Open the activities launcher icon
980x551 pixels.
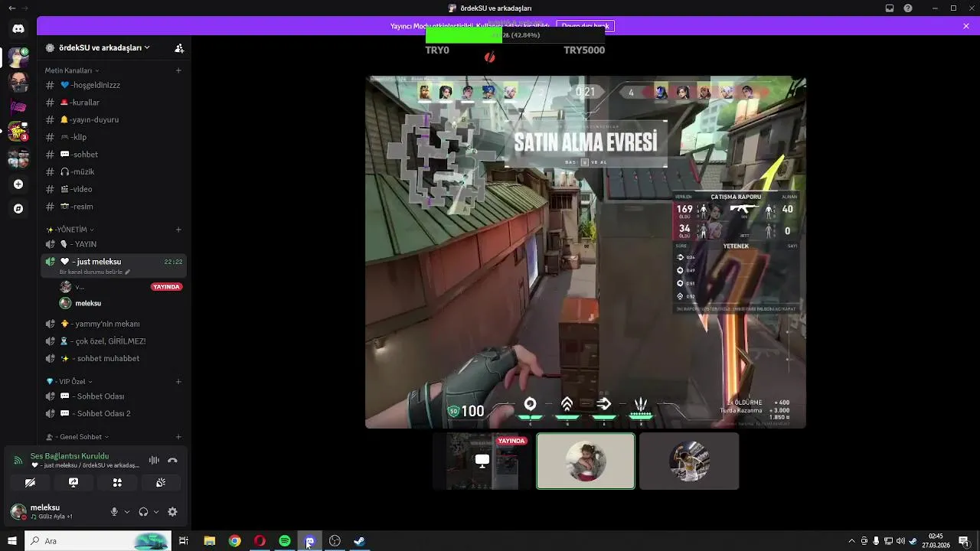click(x=117, y=483)
